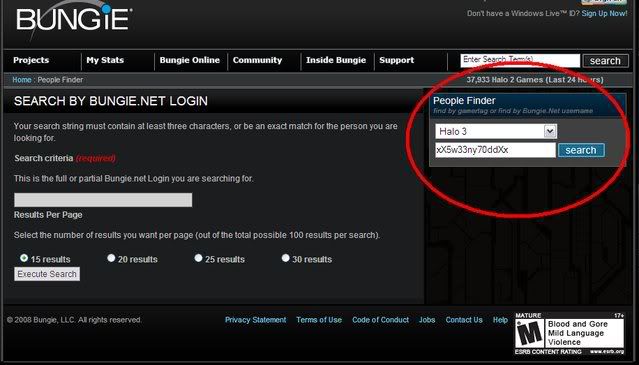The image size is (639, 365).
Task: Click the Bungie.net Login search criteria field
Action: coord(103,200)
